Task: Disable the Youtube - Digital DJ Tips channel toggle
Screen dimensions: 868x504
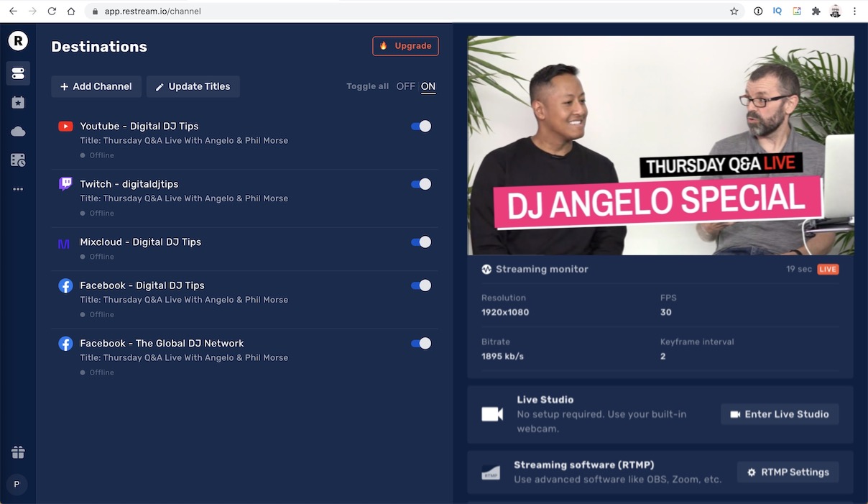Action: [420, 126]
